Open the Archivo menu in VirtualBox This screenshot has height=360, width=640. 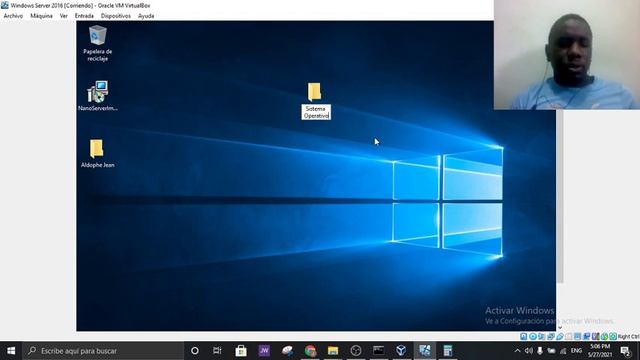pyautogui.click(x=13, y=16)
